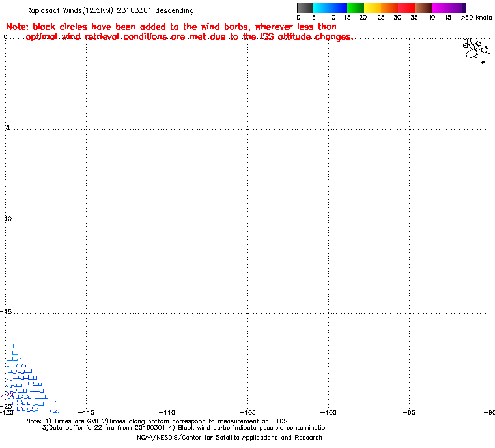Click the '-105' longitude axis label
Image resolution: width=495 pixels, height=448 pixels.
[x=247, y=412]
